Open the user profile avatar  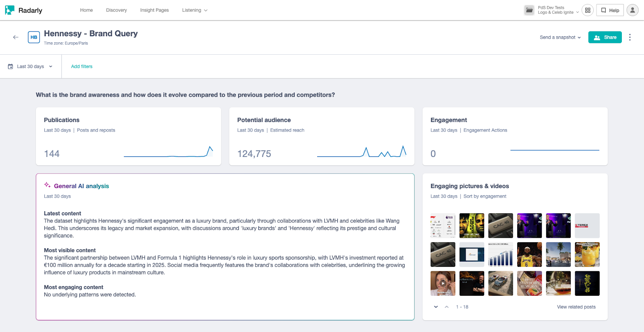point(632,10)
